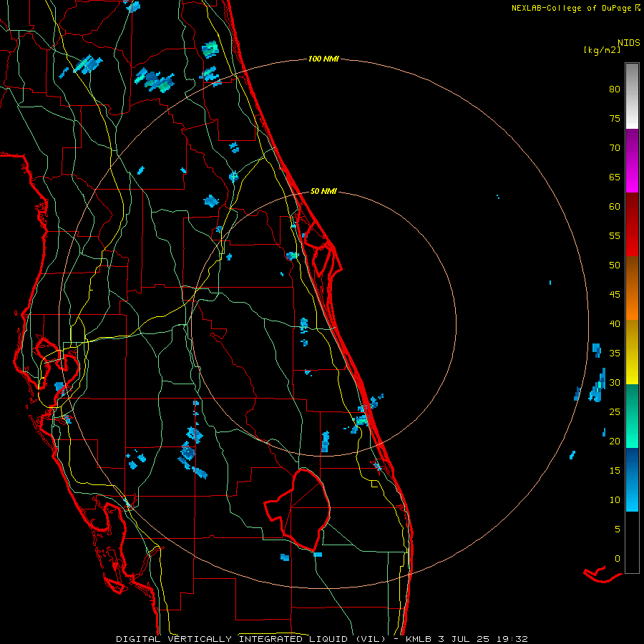Viewport: 644px width, 644px height.
Task: Select the 45 value on the color scale
Action: coord(615,295)
